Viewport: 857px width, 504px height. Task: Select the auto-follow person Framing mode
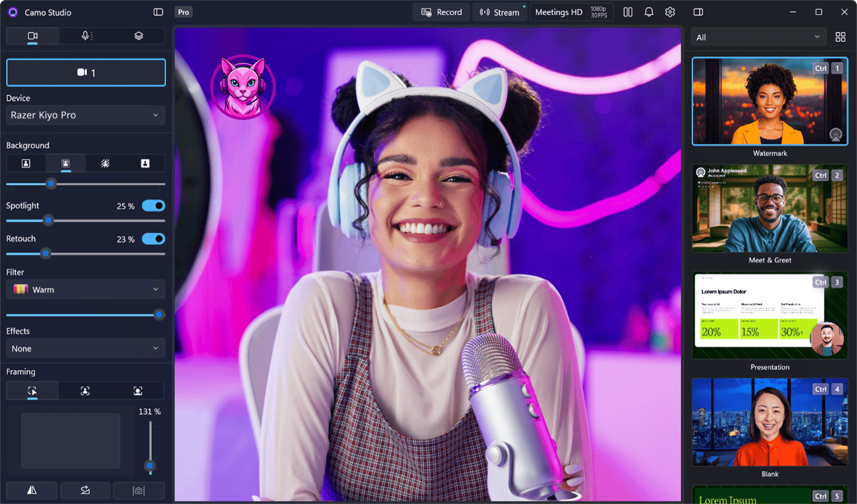click(85, 391)
